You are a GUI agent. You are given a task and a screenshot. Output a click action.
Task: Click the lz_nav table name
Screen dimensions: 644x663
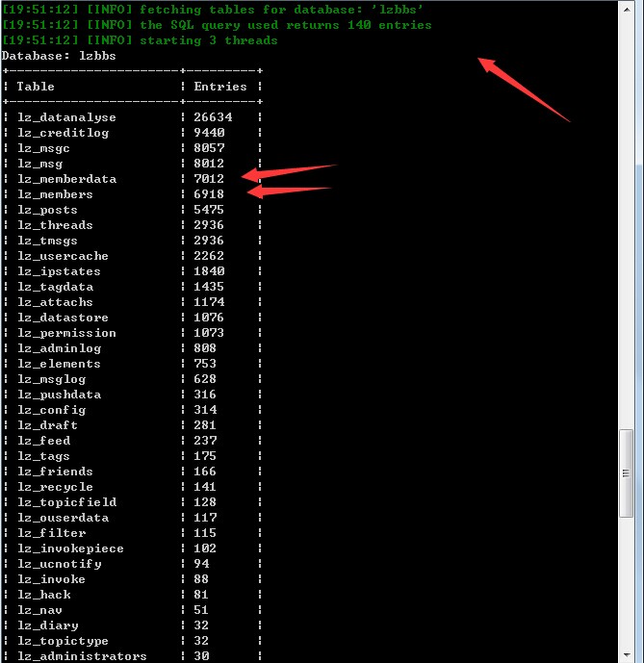point(39,610)
